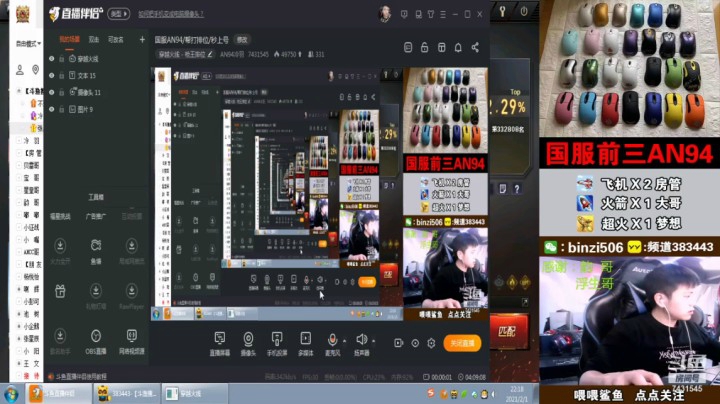Screen dimensions: 720x404
Task: Toggle visibility of 文本 15 source
Action: point(51,75)
